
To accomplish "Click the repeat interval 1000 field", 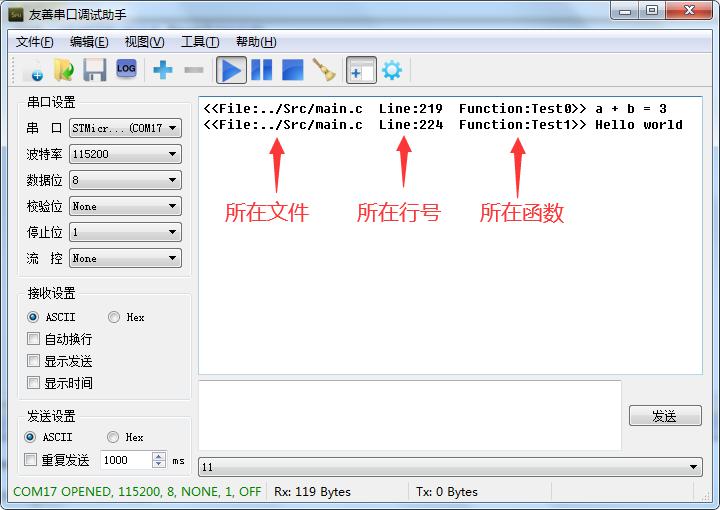I will pos(126,460).
